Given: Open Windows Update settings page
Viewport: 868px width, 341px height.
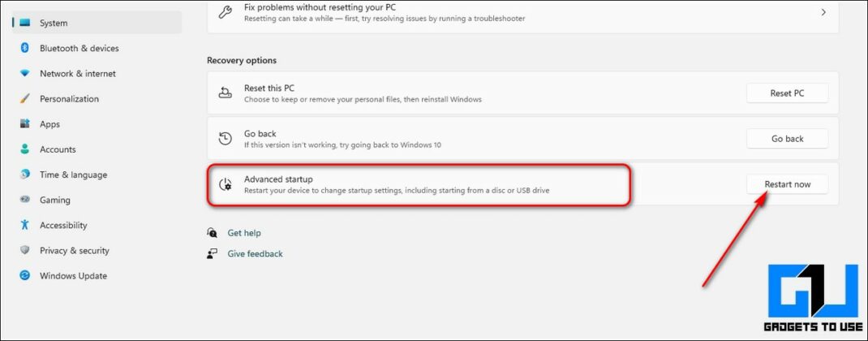Looking at the screenshot, I should 73,276.
